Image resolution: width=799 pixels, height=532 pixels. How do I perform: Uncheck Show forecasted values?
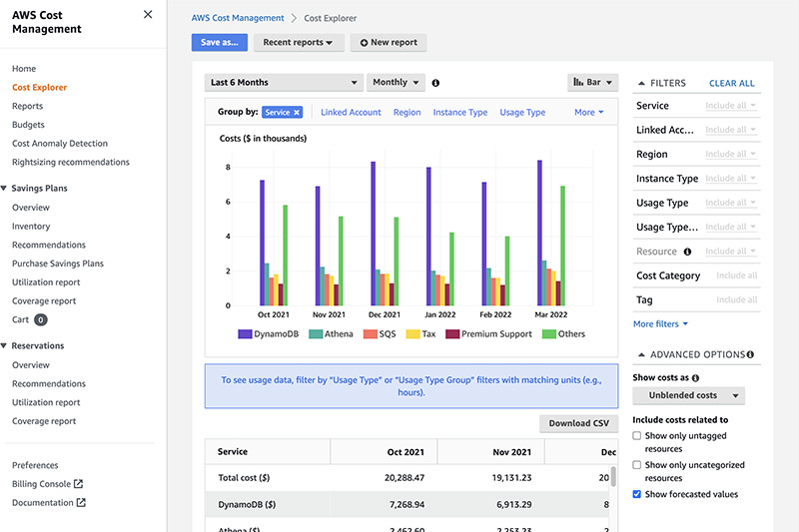(x=637, y=494)
